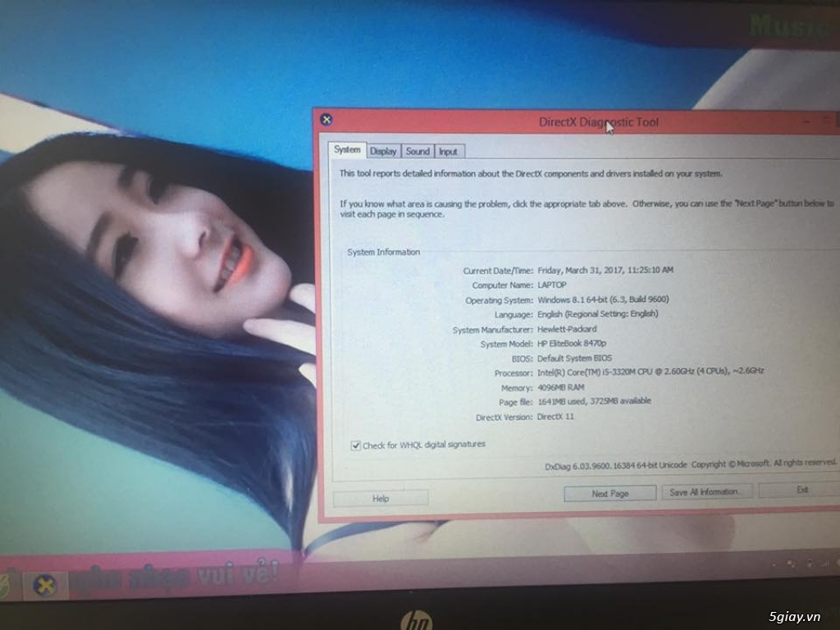Viewport: 840px width, 630px height.
Task: Click the page file usage value
Action: 594,401
